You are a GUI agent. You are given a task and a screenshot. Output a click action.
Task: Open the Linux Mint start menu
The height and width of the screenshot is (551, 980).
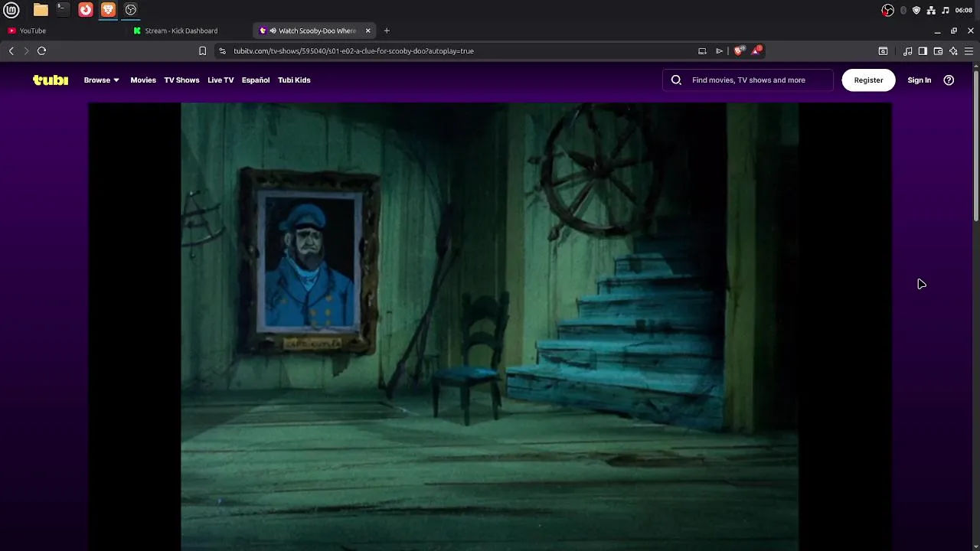[x=11, y=10]
